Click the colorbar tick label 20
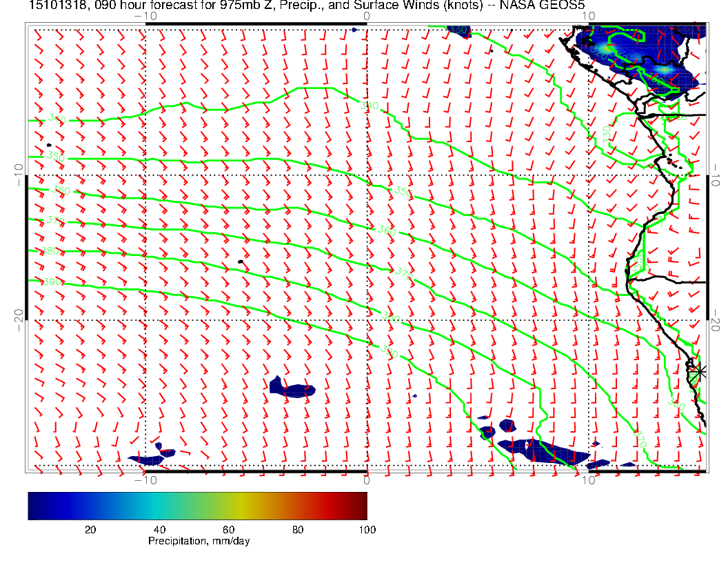 point(90,529)
